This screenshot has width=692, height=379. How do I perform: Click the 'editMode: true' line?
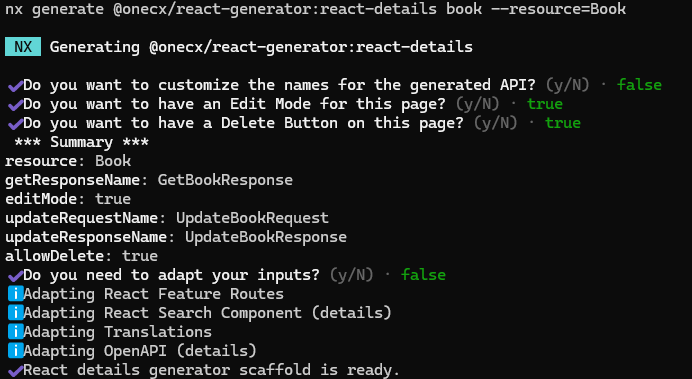[68, 199]
